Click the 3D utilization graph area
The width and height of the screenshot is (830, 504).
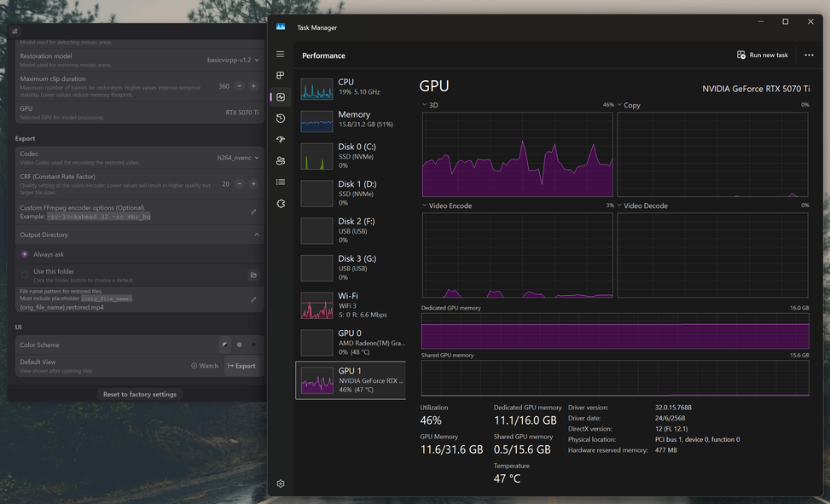point(517,154)
